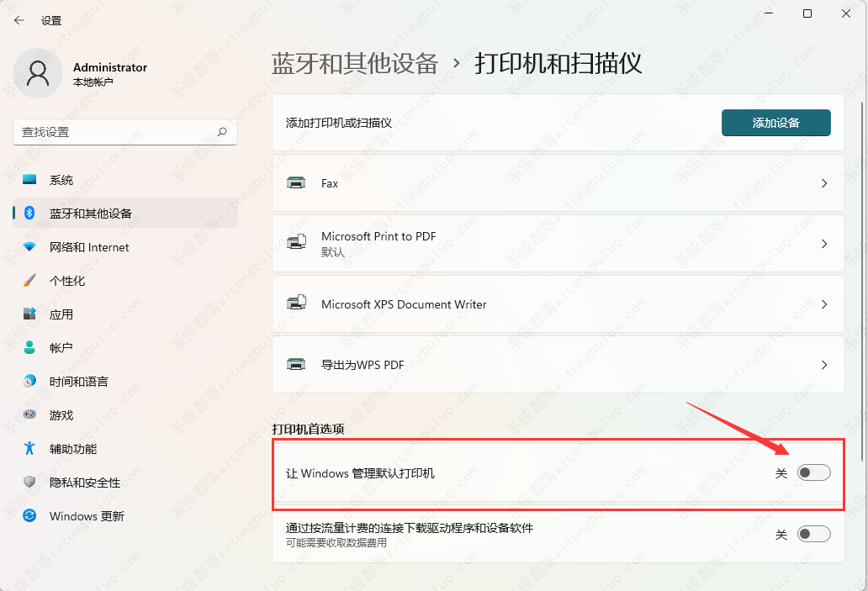Expand Microsoft XPS Document Writer chevron
The image size is (868, 591).
[824, 304]
